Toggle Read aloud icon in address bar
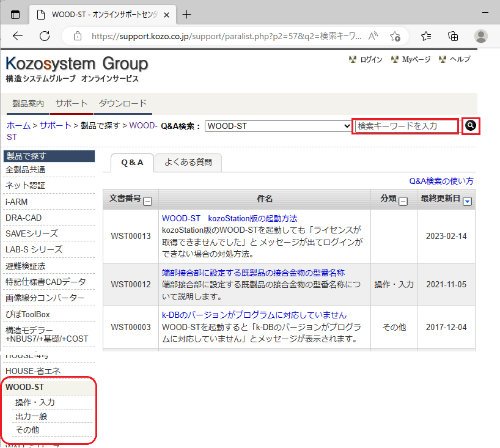This screenshot has height=448, width=500. click(373, 36)
